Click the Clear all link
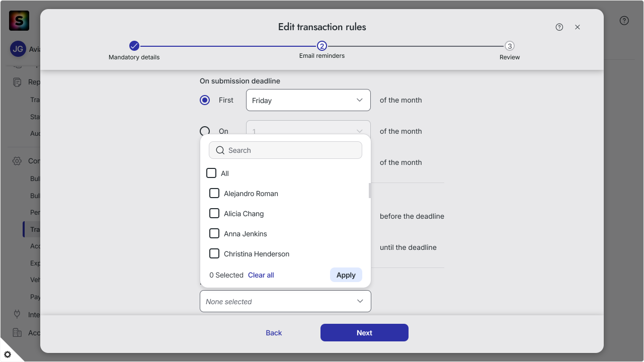Viewport: 644px width, 362px height. coord(261,275)
